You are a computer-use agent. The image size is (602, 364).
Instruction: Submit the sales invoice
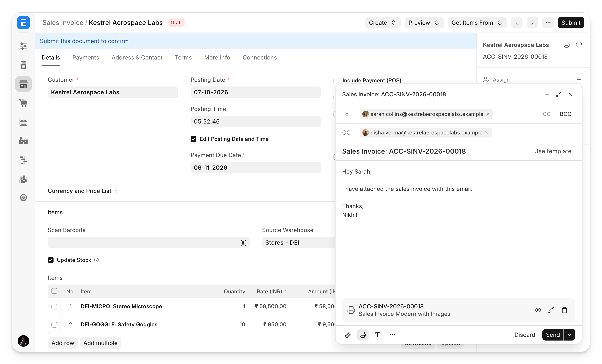click(x=571, y=23)
